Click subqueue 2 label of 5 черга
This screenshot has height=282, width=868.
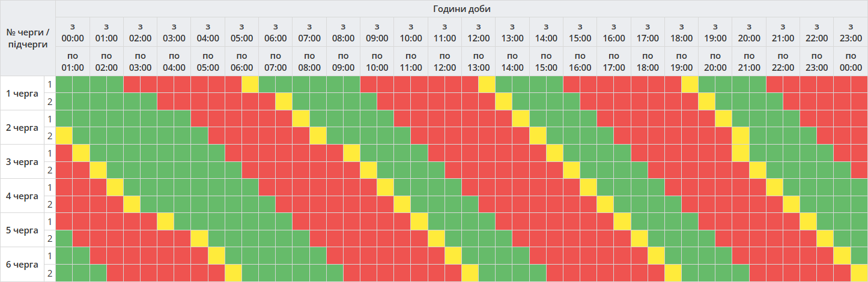coord(50,239)
